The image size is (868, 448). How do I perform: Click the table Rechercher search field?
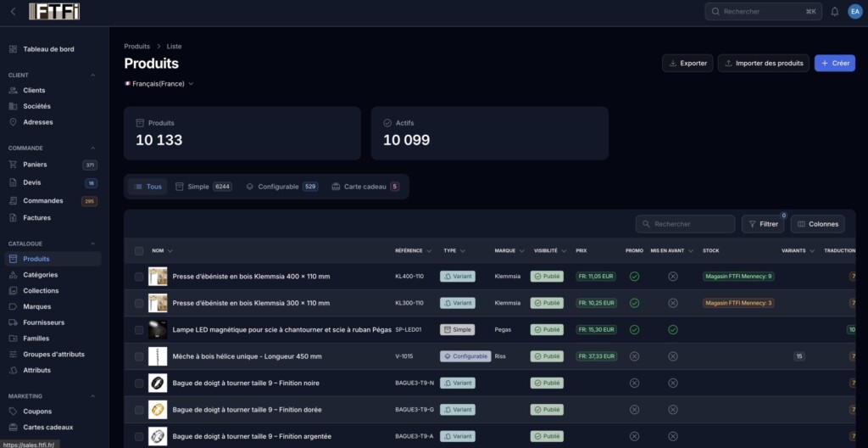pyautogui.click(x=685, y=224)
